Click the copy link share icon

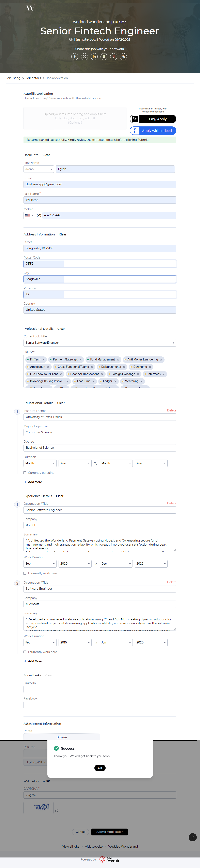click(x=123, y=57)
